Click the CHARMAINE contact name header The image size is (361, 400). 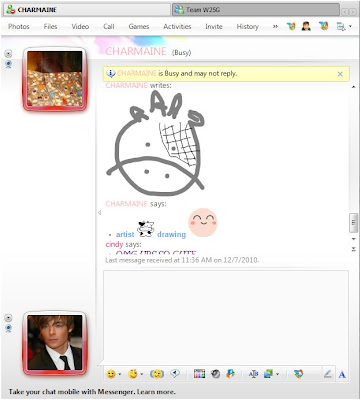[136, 51]
